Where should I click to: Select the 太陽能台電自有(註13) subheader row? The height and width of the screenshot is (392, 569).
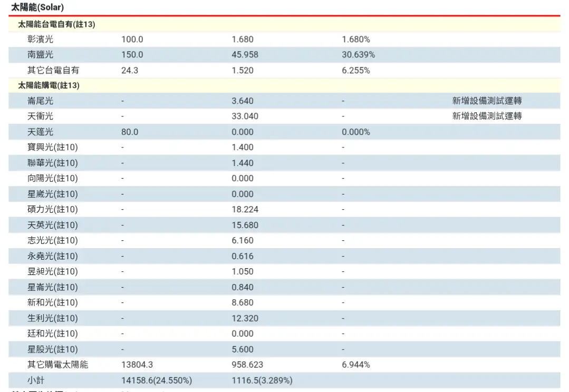coord(56,24)
